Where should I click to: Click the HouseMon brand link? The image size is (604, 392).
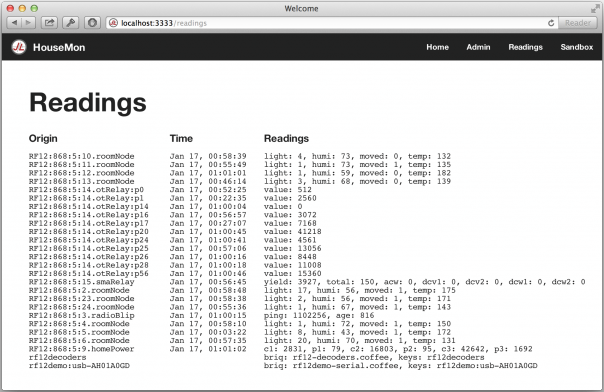(59, 47)
